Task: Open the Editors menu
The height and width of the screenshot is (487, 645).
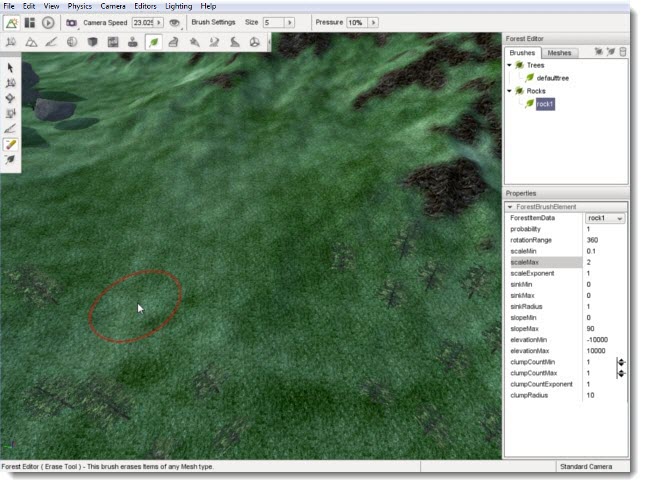Action: tap(144, 6)
